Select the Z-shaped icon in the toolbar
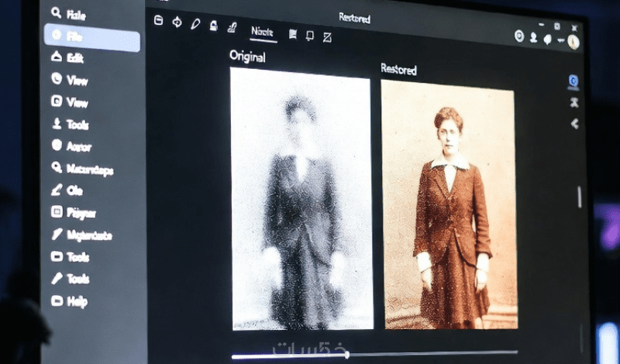Image resolution: width=620 pixels, height=364 pixels. pyautogui.click(x=327, y=37)
